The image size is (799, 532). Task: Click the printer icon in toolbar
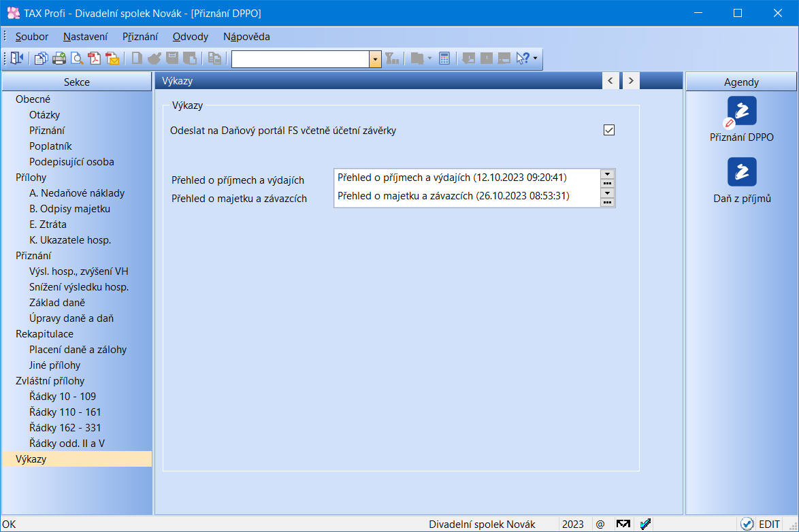coord(59,59)
